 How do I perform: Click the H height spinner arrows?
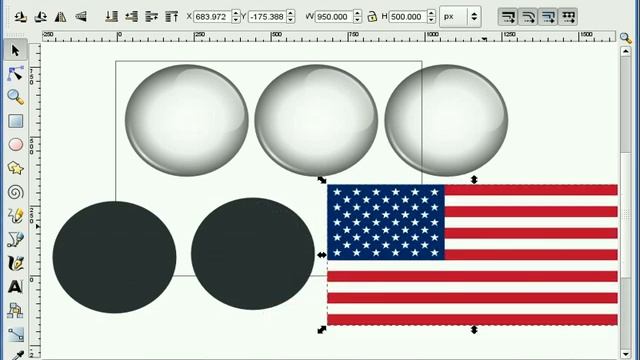pos(431,17)
